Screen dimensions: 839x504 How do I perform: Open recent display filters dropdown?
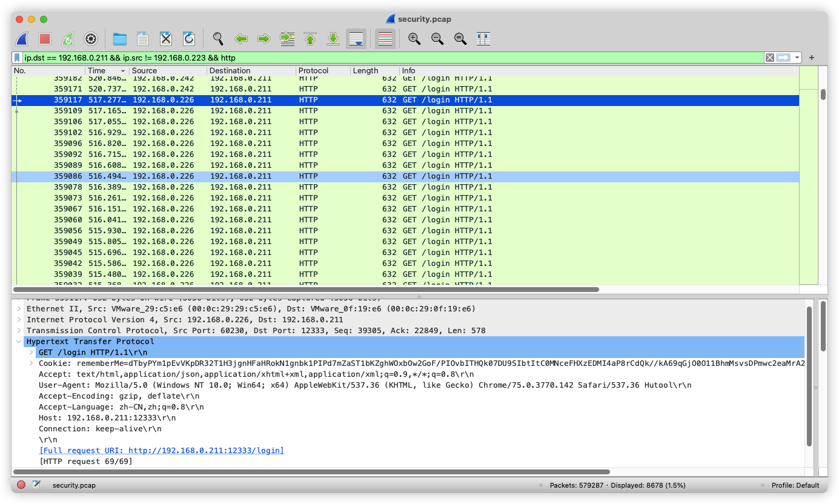tap(797, 58)
